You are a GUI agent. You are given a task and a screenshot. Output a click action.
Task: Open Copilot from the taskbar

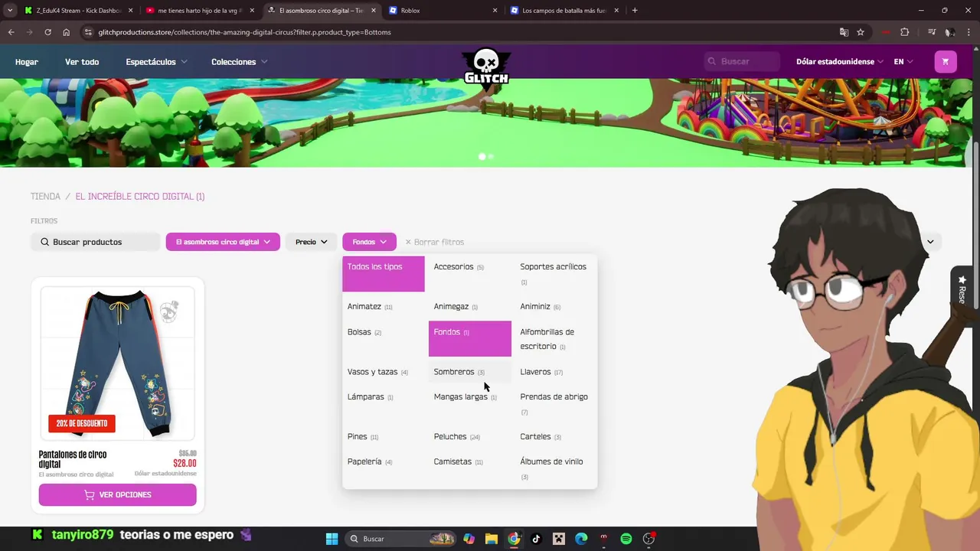pos(469,539)
